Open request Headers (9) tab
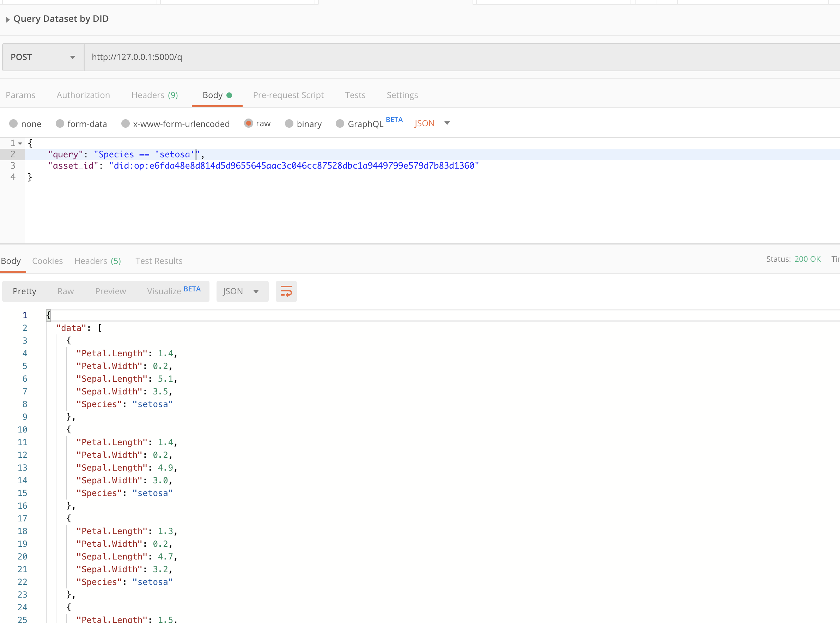Viewport: 840px width, 623px height. [x=154, y=95]
